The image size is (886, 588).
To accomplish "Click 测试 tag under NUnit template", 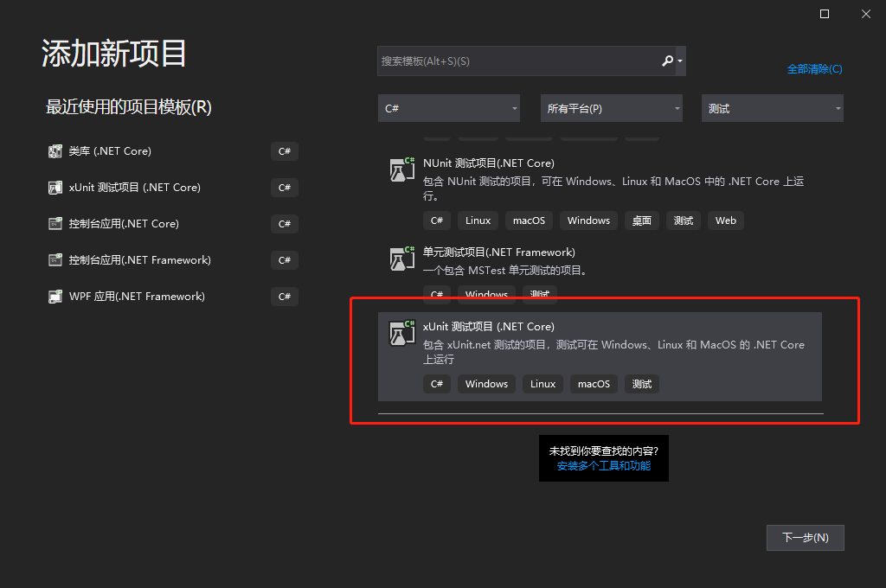I will coord(684,220).
